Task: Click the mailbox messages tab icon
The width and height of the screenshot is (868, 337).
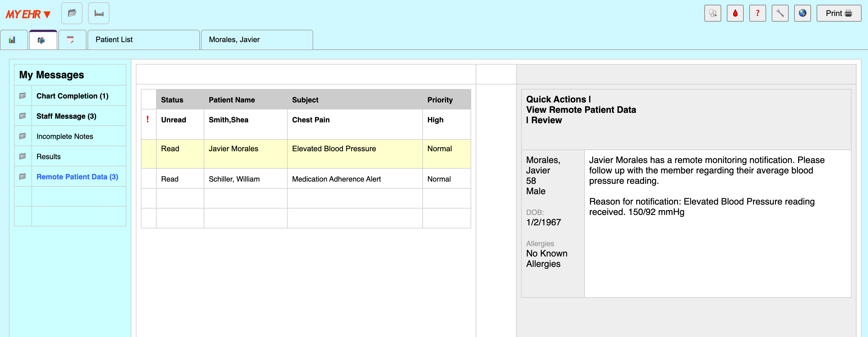Action: pyautogui.click(x=42, y=40)
